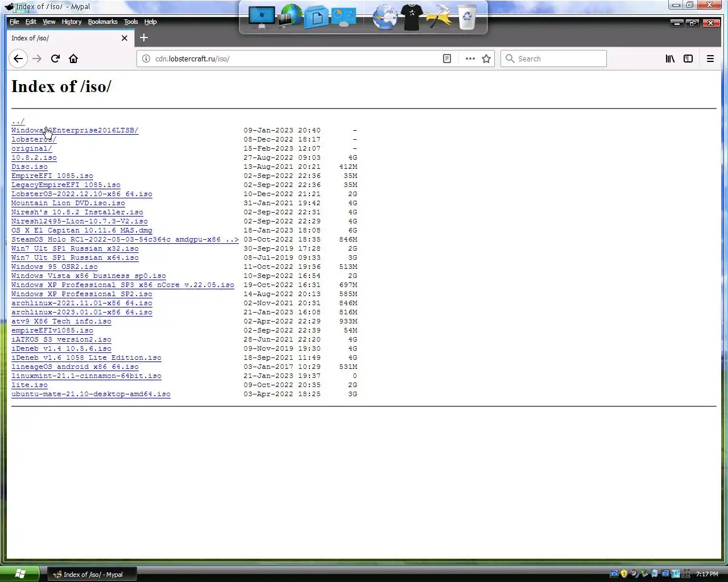Download Windows_Vista_x86_business_sp0.iso link

click(x=89, y=276)
